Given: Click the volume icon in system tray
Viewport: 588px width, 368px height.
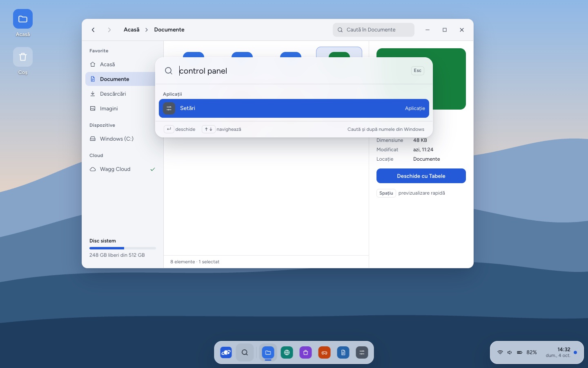Looking at the screenshot, I should (510, 352).
